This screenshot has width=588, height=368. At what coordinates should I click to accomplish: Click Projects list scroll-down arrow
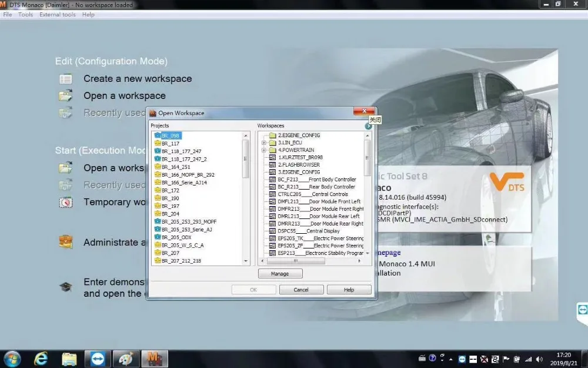tap(246, 261)
